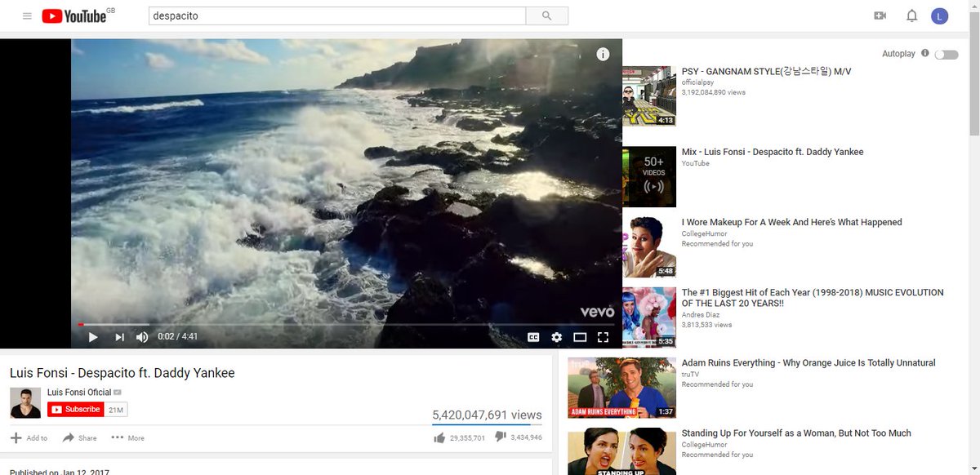The width and height of the screenshot is (980, 475).
Task: Open Standing Up For Yourself as a Woman title
Action: coord(796,433)
